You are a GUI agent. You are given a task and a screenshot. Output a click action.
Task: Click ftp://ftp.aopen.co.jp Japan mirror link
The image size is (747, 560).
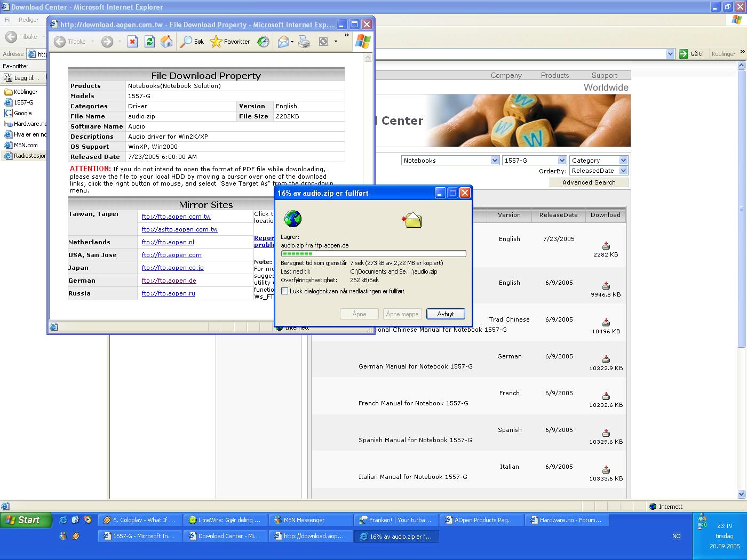(172, 268)
